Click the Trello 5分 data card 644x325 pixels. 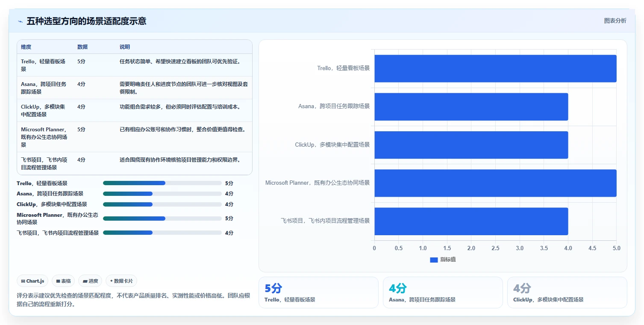(318, 292)
